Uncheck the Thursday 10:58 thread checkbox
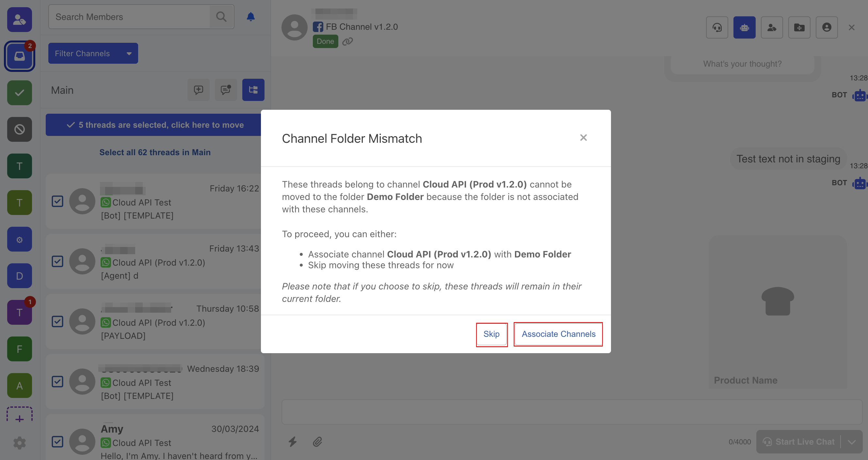Viewport: 868px width, 460px height. (x=57, y=321)
